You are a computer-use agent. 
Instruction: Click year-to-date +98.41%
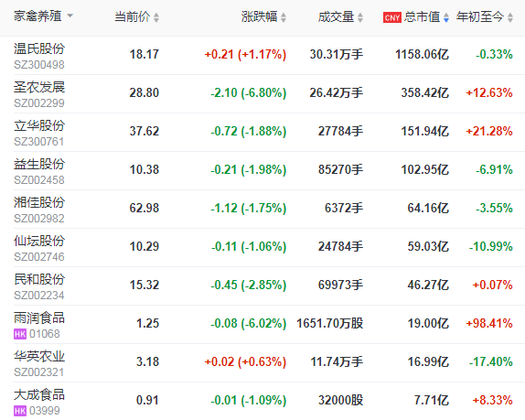(489, 324)
